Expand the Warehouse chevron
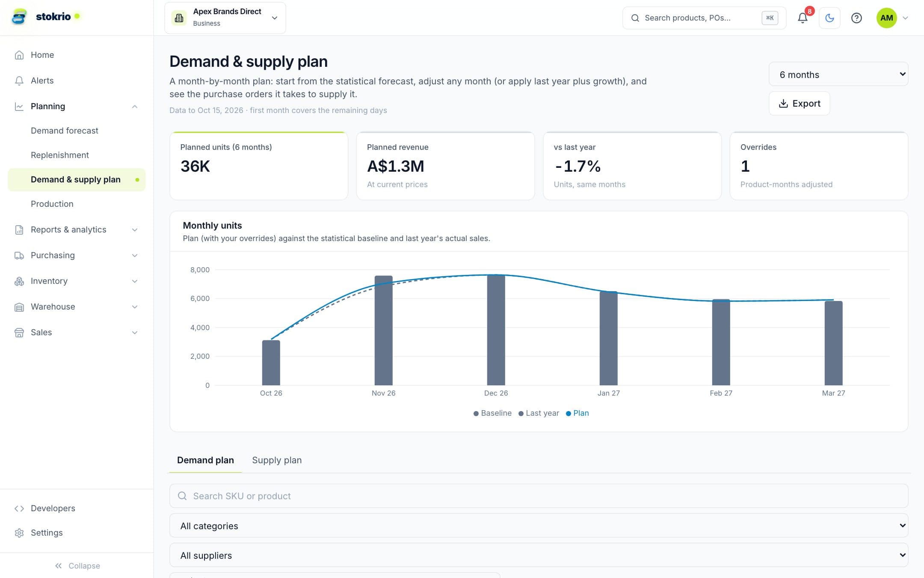The height and width of the screenshot is (578, 924). tap(135, 307)
